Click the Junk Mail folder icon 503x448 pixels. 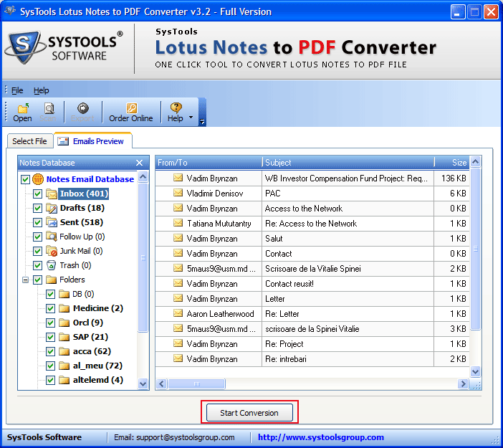[52, 251]
